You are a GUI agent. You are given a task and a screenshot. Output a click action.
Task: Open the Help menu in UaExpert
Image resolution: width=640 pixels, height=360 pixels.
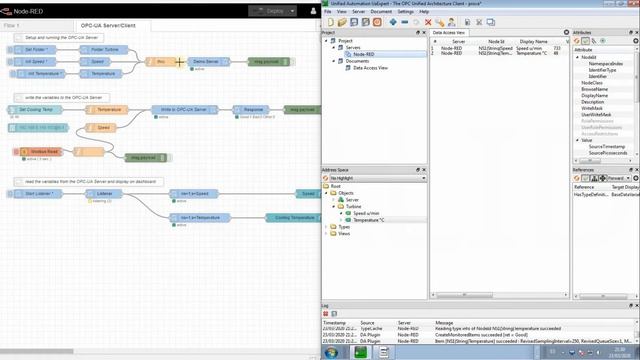pos(424,12)
